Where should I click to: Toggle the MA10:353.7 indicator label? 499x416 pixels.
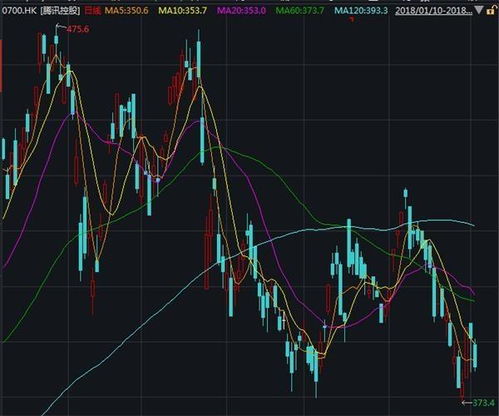[183, 11]
